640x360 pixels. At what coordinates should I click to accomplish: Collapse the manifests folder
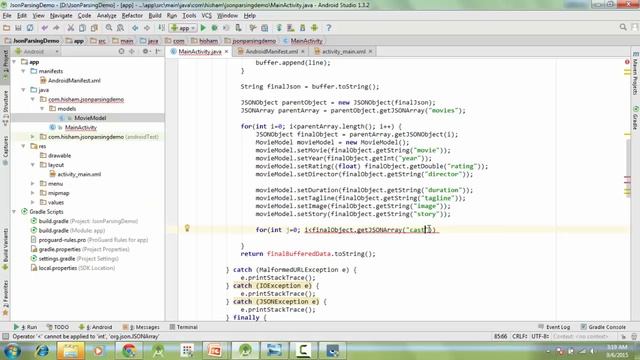24,71
